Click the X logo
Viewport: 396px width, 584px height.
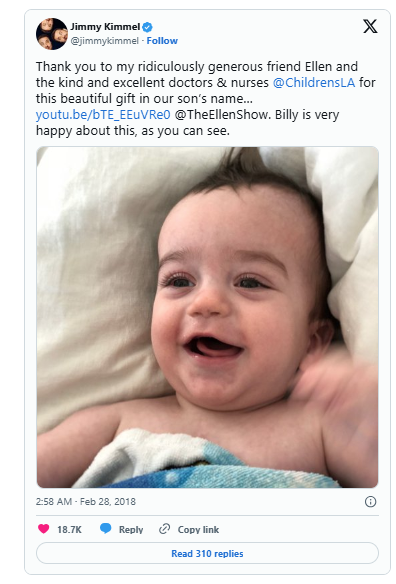[x=370, y=26]
